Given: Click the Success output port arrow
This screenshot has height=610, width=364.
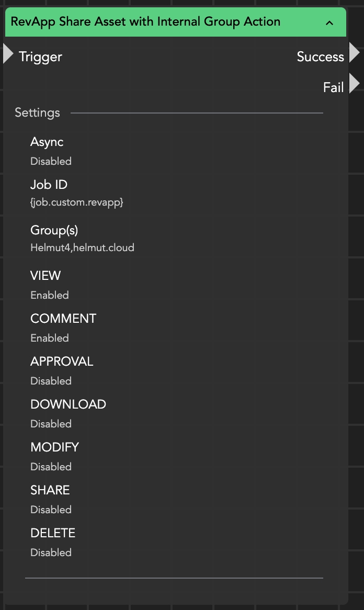Looking at the screenshot, I should [x=354, y=53].
